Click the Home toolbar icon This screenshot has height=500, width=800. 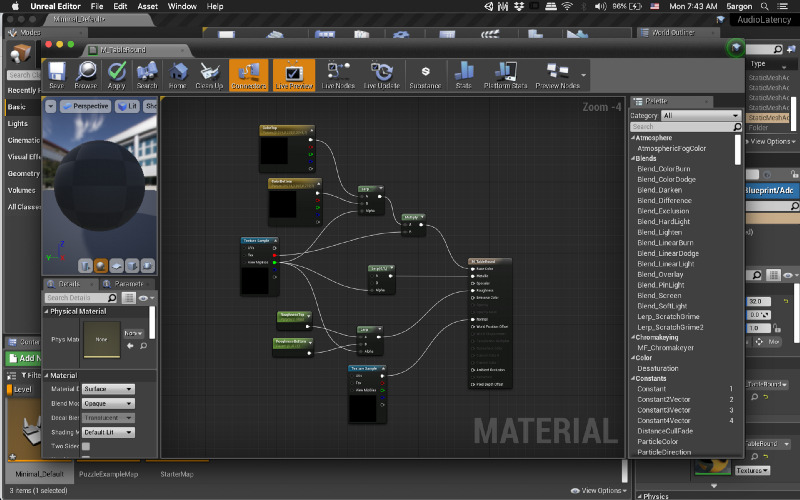tap(178, 74)
